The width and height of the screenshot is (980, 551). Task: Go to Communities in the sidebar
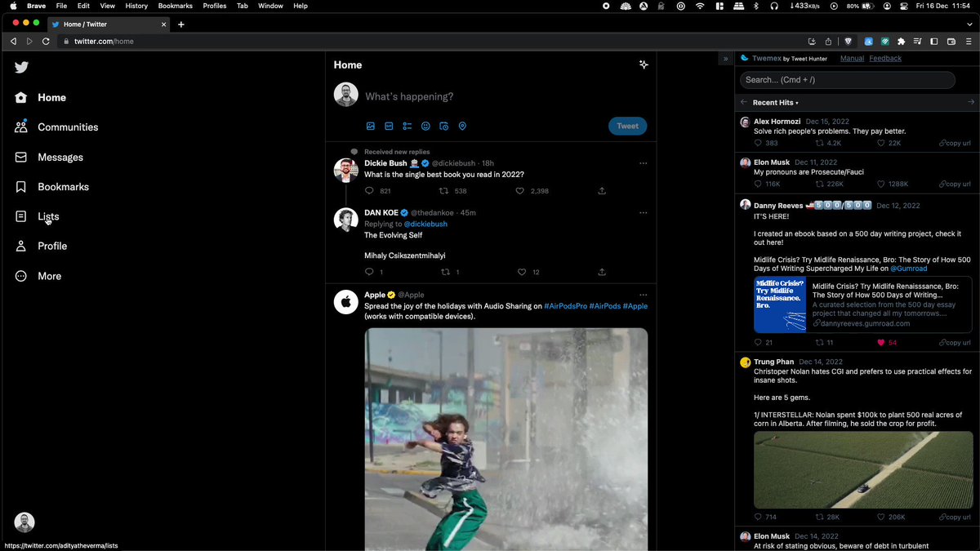click(56, 127)
